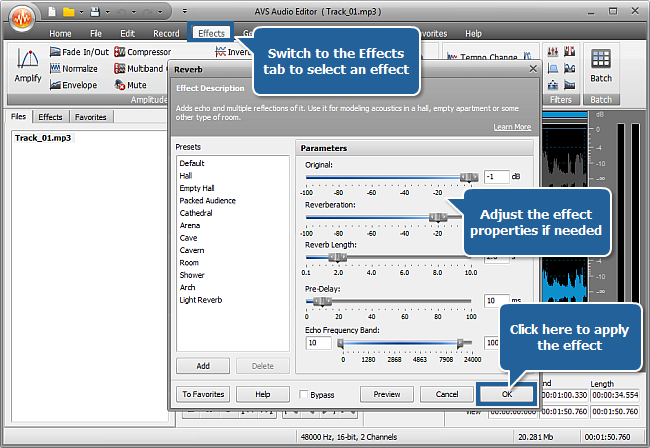Click the descending curve filter icon in Filters group
Viewport: 650px width, 448px height.
coord(570,85)
